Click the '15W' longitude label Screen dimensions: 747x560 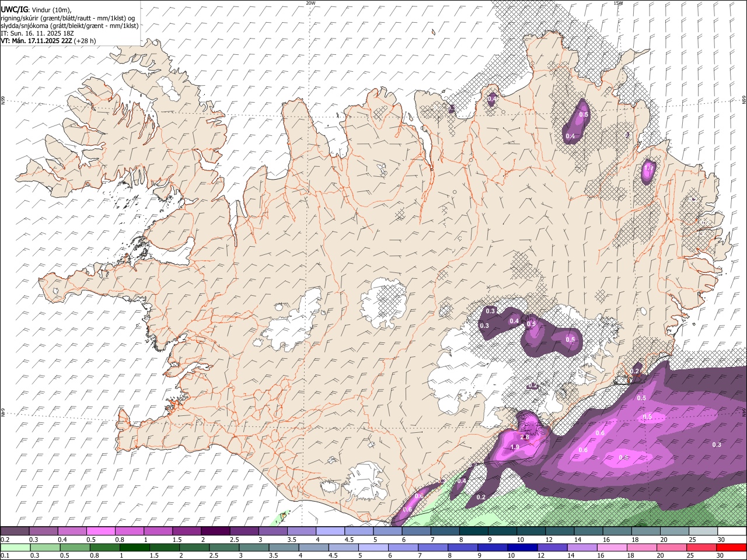[618, 3]
